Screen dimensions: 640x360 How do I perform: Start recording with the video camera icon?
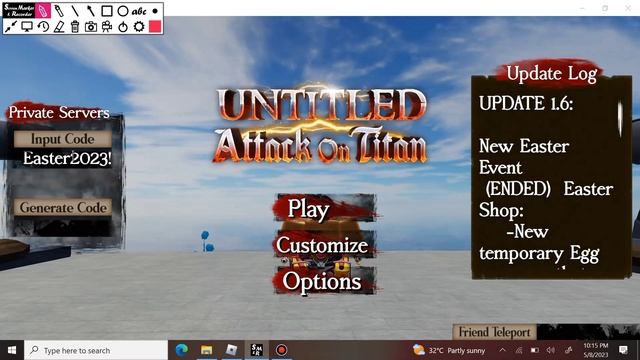coord(107,27)
